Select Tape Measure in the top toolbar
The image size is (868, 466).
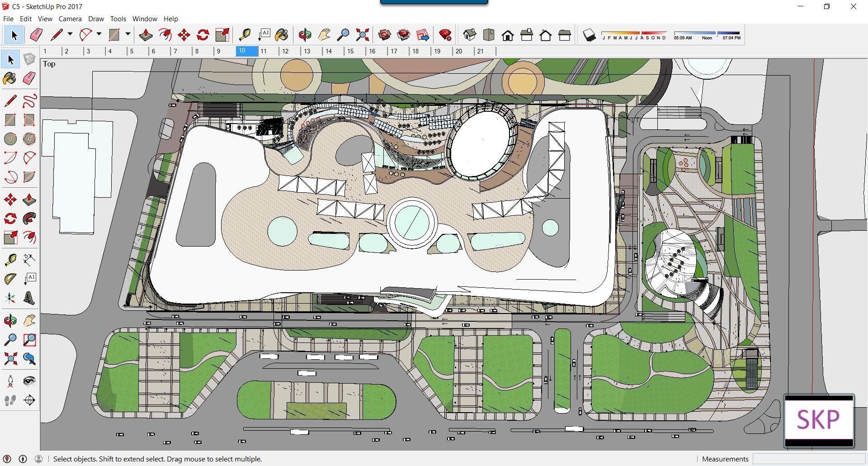coord(245,35)
